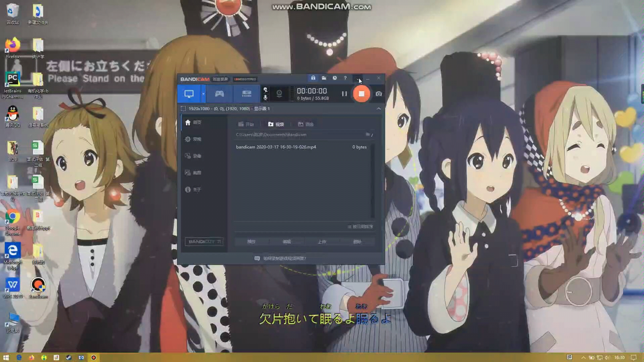Viewport: 644px width, 362px height.
Task: Open the General (常规) settings sidebar item
Action: [204, 139]
